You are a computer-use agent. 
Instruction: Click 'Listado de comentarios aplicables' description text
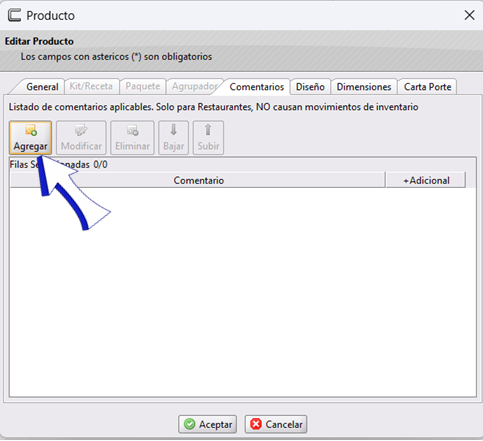[x=213, y=107]
